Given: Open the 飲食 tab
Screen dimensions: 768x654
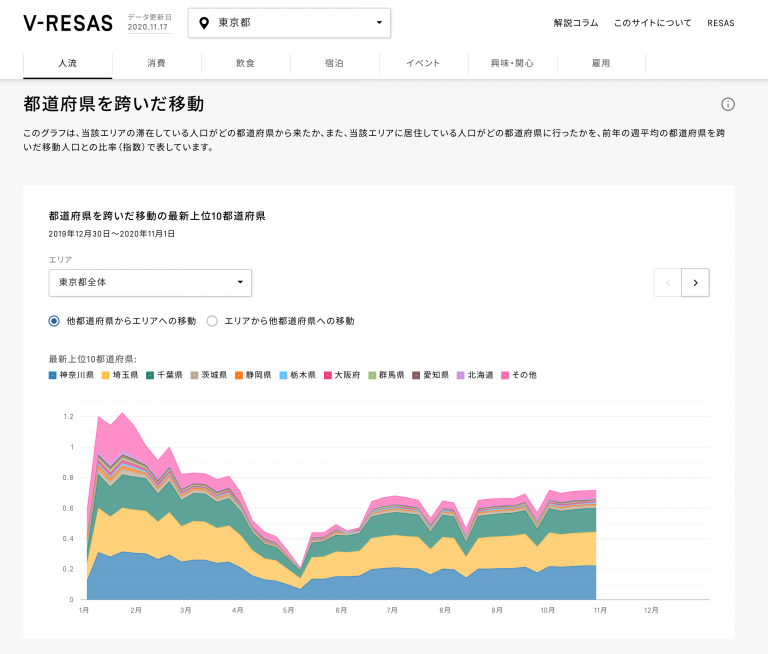Looking at the screenshot, I should pyautogui.click(x=245, y=63).
